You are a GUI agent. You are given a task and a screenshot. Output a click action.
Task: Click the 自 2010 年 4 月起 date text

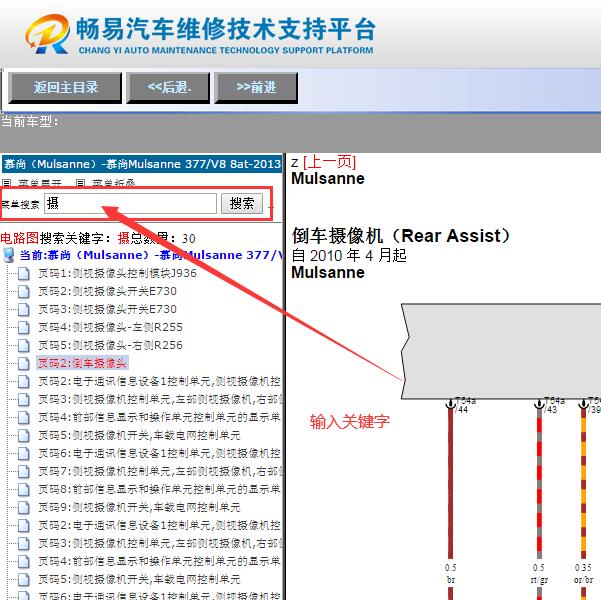[349, 255]
